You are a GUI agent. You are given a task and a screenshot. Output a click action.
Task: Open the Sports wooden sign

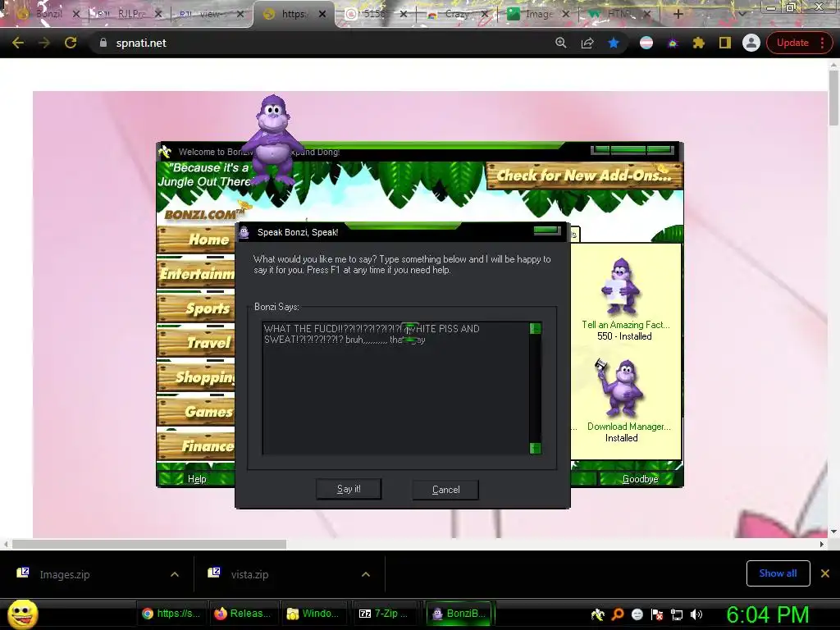(x=196, y=308)
